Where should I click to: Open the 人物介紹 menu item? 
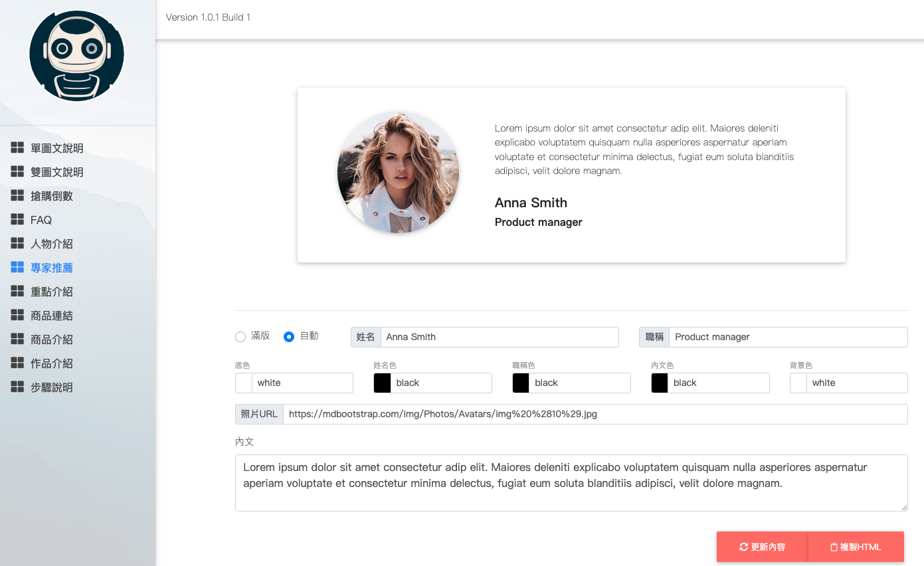(x=51, y=244)
